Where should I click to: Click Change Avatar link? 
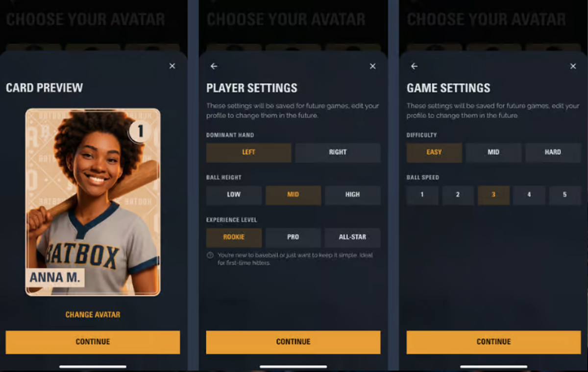coord(93,315)
